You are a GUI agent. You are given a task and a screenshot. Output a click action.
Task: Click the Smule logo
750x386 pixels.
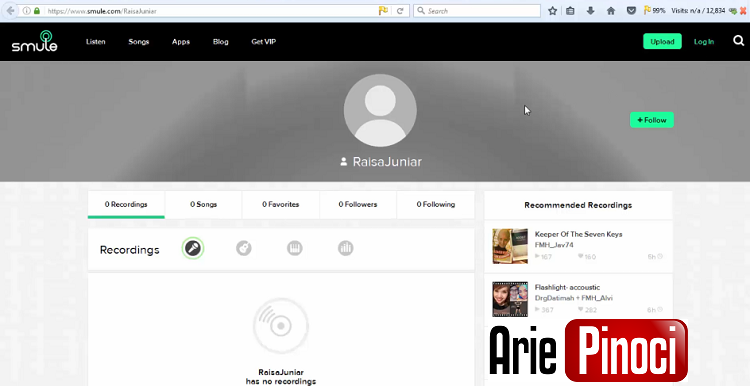point(34,41)
